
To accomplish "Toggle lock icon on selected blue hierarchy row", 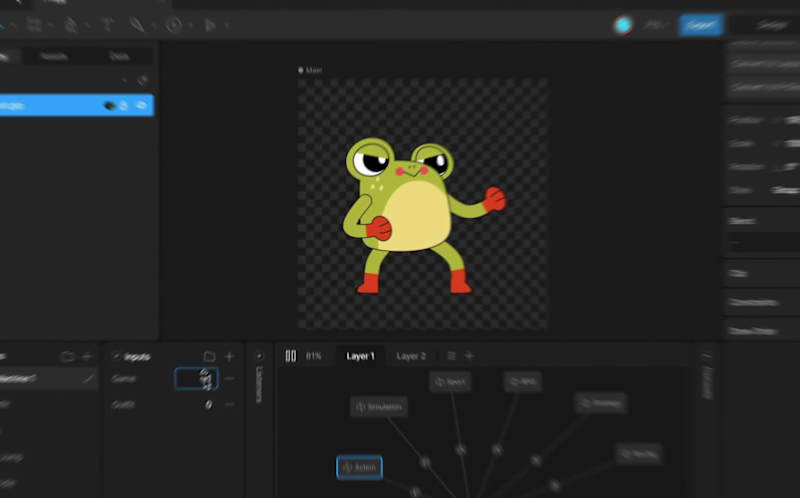I will click(124, 106).
